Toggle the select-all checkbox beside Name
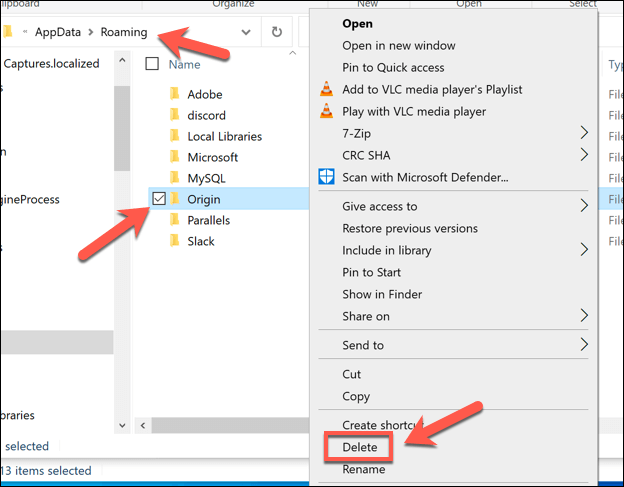Viewport: 624px width, 487px height. coord(152,64)
